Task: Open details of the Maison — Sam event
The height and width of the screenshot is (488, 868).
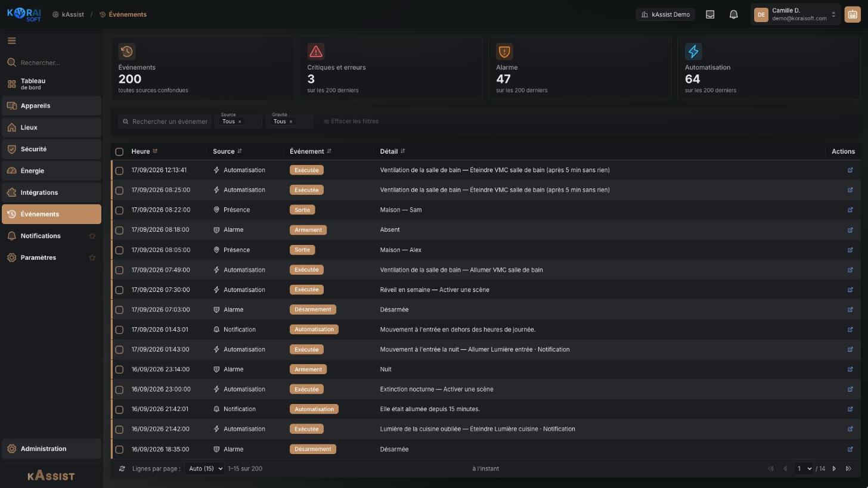Action: click(850, 210)
